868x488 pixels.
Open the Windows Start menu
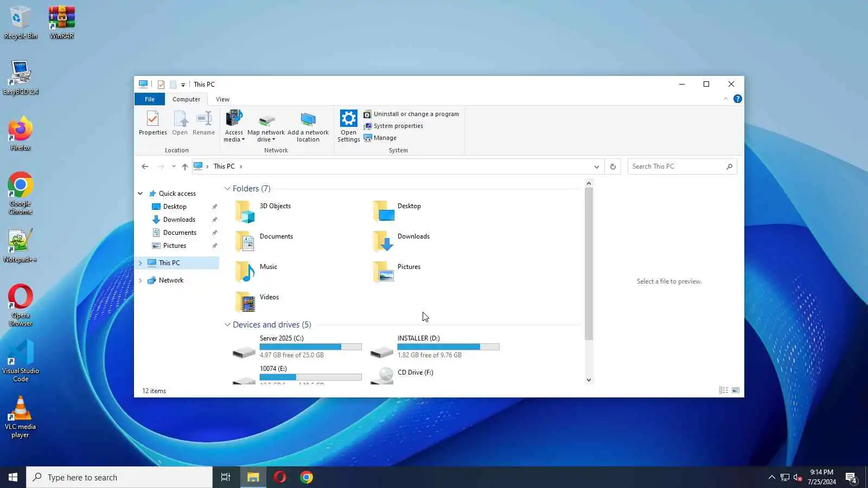(x=13, y=477)
